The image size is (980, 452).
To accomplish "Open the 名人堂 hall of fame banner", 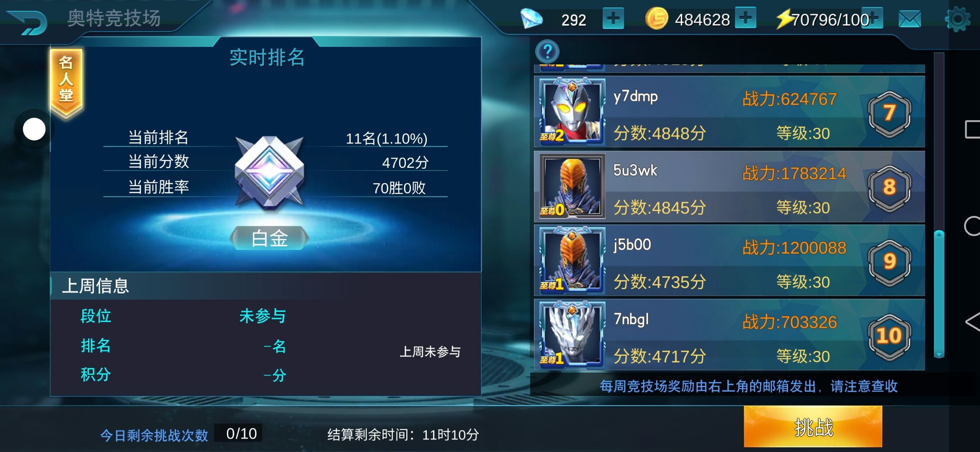I will pyautogui.click(x=66, y=82).
